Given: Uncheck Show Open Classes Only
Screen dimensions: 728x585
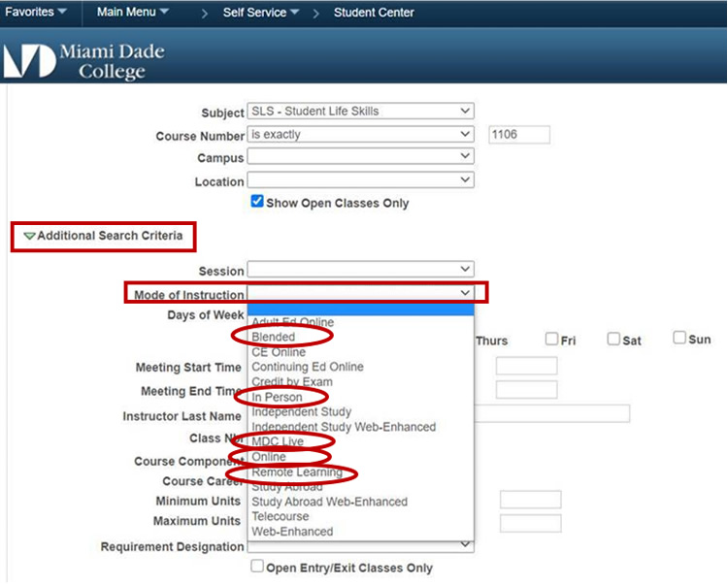Looking at the screenshot, I should pyautogui.click(x=257, y=202).
